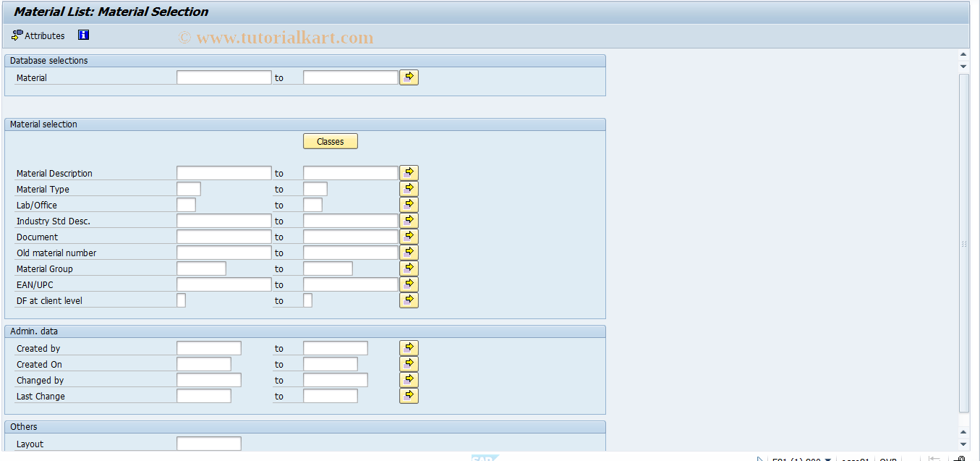
Task: Open multiple selection for Lab/Office
Action: pyautogui.click(x=409, y=204)
